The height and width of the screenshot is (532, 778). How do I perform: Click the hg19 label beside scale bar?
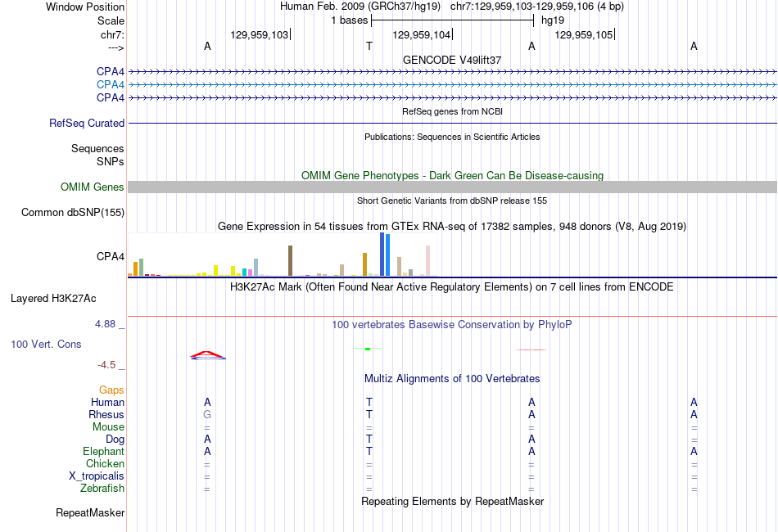click(x=553, y=20)
